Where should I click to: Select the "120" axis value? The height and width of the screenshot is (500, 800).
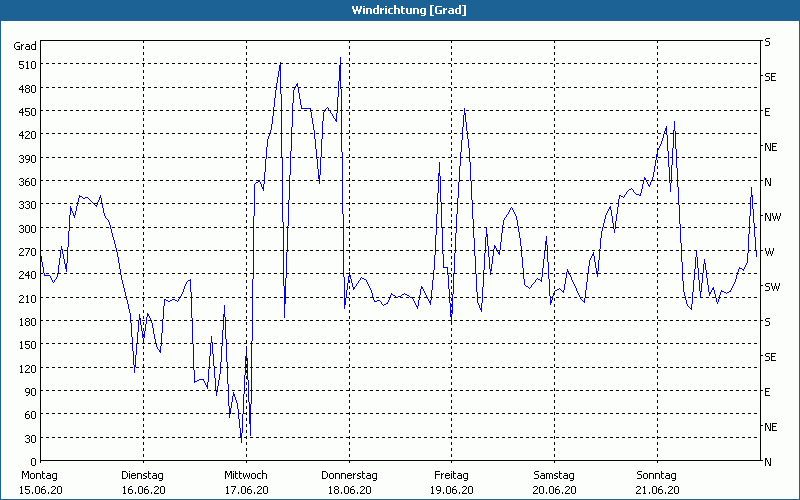[x=28, y=368]
